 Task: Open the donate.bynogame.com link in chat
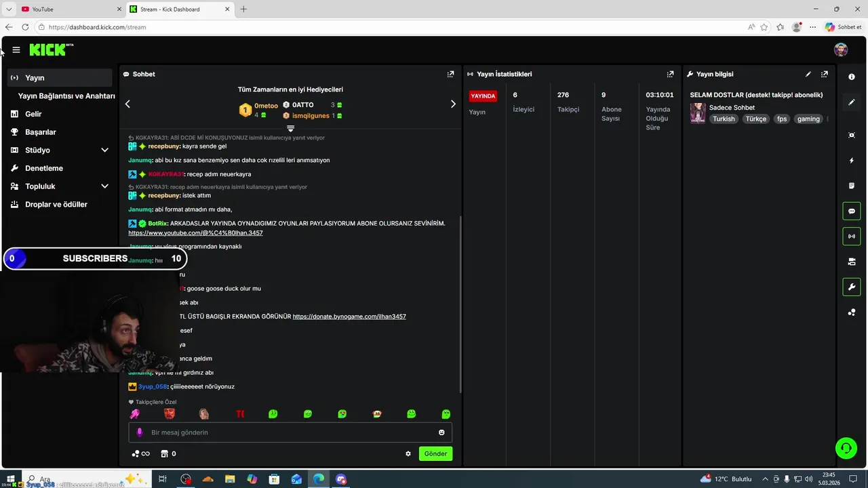(x=349, y=317)
